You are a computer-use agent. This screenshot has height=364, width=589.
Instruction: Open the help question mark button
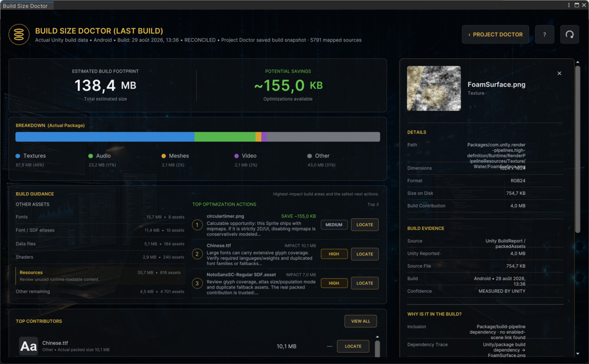click(544, 34)
